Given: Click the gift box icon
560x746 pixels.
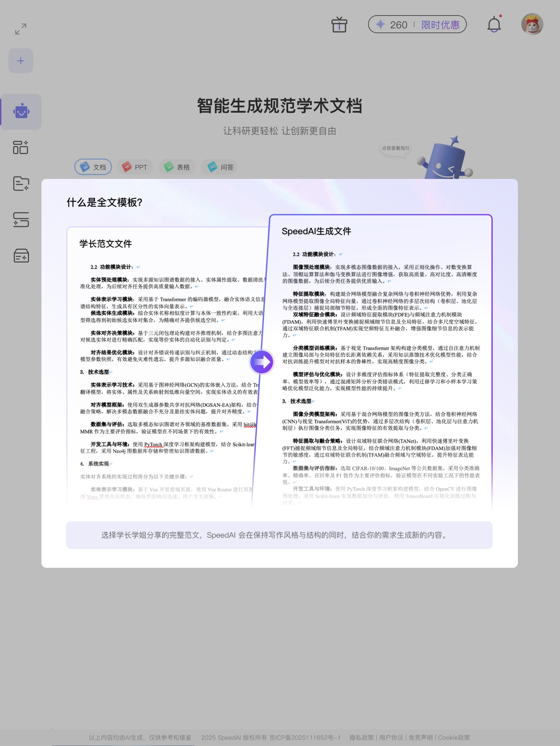Looking at the screenshot, I should pos(339,25).
